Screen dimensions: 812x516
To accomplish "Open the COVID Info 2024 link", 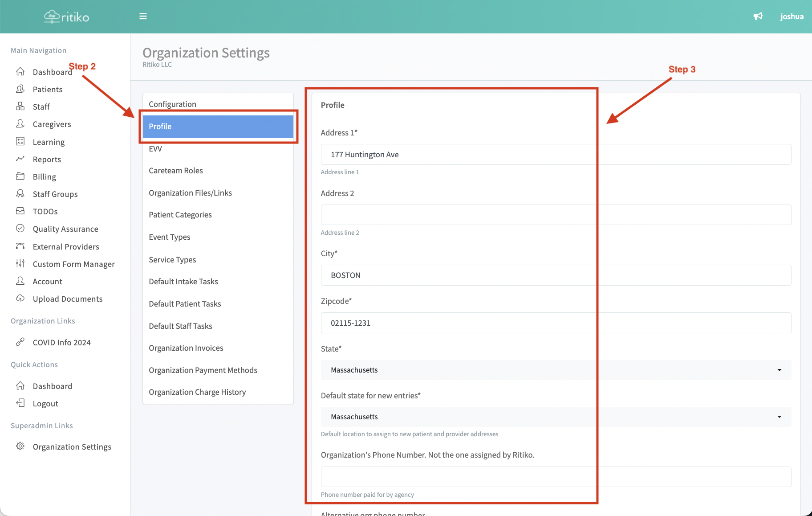I will pyautogui.click(x=61, y=342).
